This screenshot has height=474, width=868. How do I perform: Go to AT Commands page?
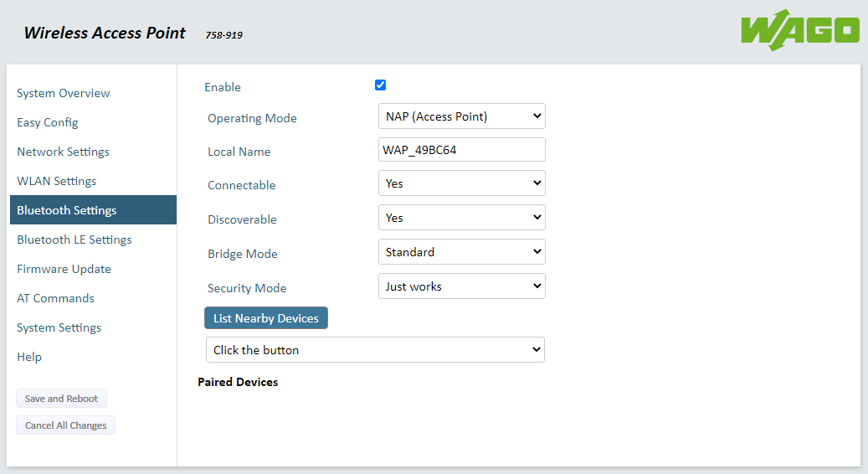(56, 298)
